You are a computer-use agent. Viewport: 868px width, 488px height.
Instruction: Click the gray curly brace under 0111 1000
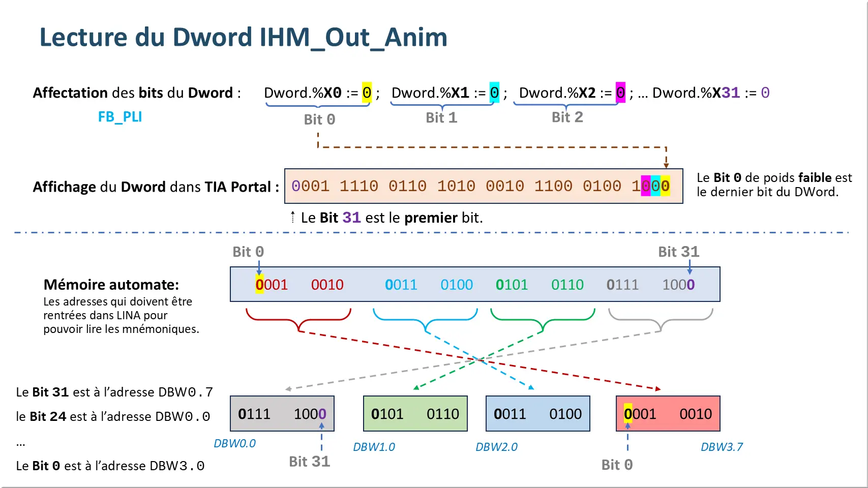661,321
